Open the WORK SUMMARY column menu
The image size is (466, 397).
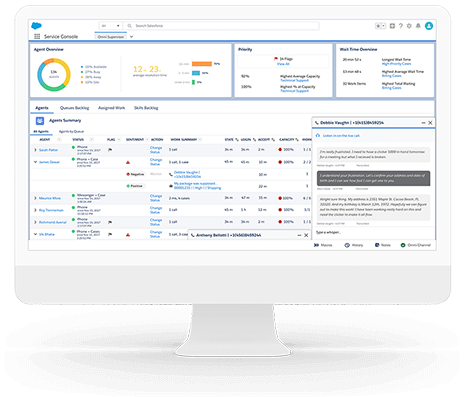coord(200,139)
